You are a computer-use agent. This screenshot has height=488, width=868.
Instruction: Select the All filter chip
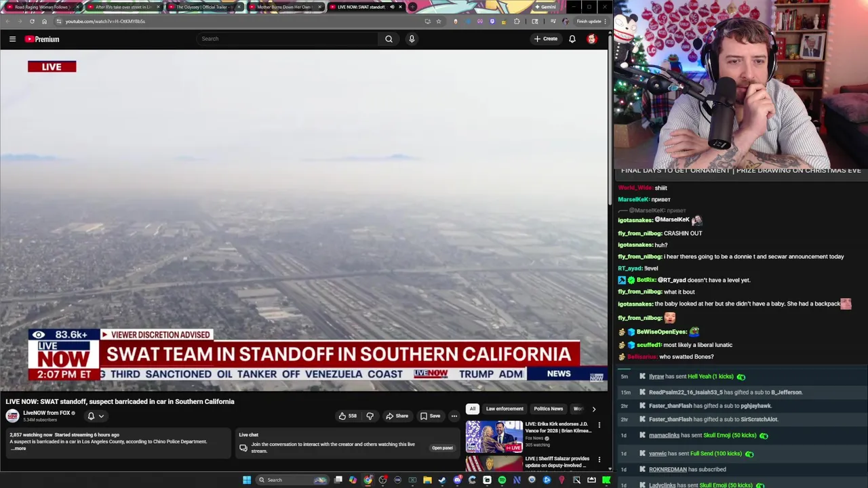click(472, 409)
